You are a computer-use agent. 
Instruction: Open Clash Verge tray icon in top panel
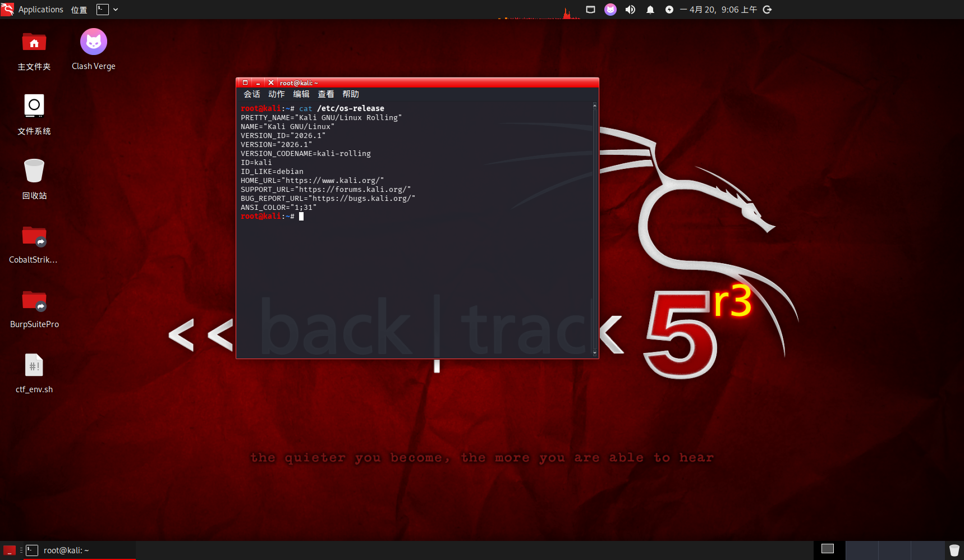coord(610,10)
